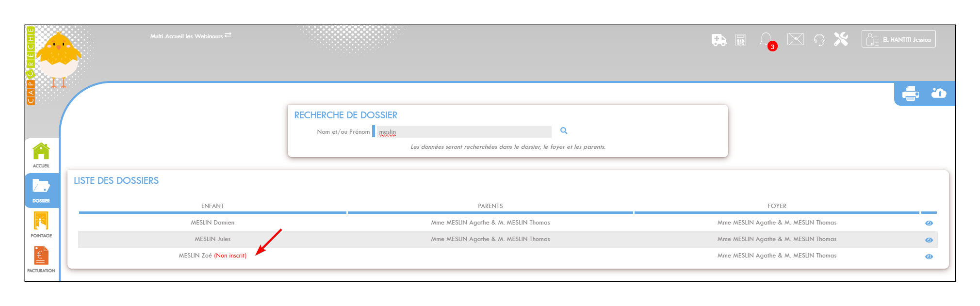Select the Dossier sidebar tab
Viewport: 980px width, 306px height.
[x=41, y=190]
